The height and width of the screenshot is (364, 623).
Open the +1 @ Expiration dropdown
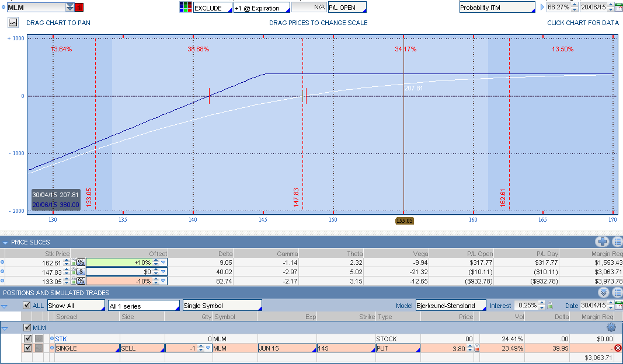coord(262,8)
